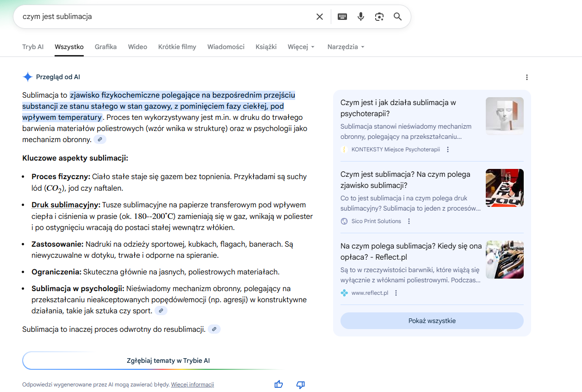Expand the Narzędzia dropdown
Screen dimensions: 582x392
[346, 47]
